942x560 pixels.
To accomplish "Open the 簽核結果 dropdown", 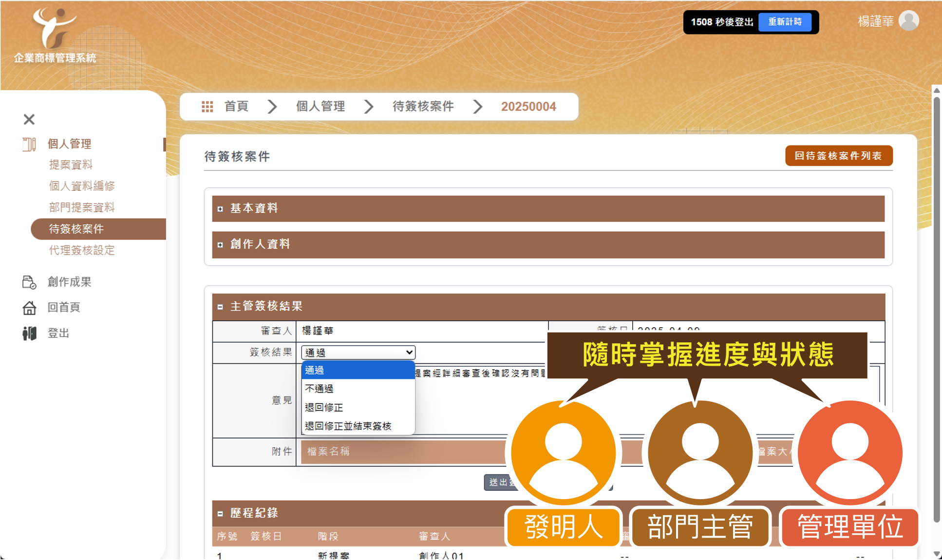I will point(358,353).
